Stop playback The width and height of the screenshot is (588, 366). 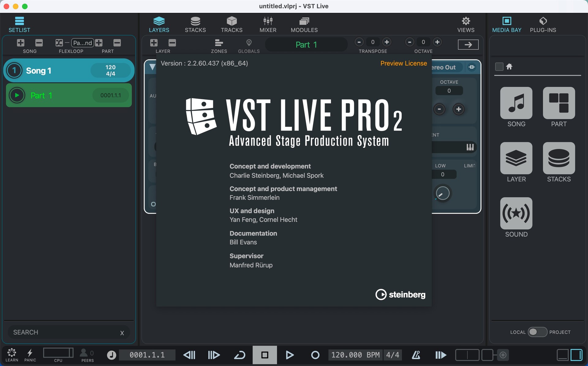[265, 355]
